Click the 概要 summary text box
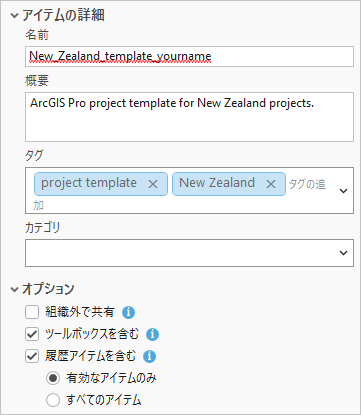Screen dimensions: 361x415 point(189,117)
